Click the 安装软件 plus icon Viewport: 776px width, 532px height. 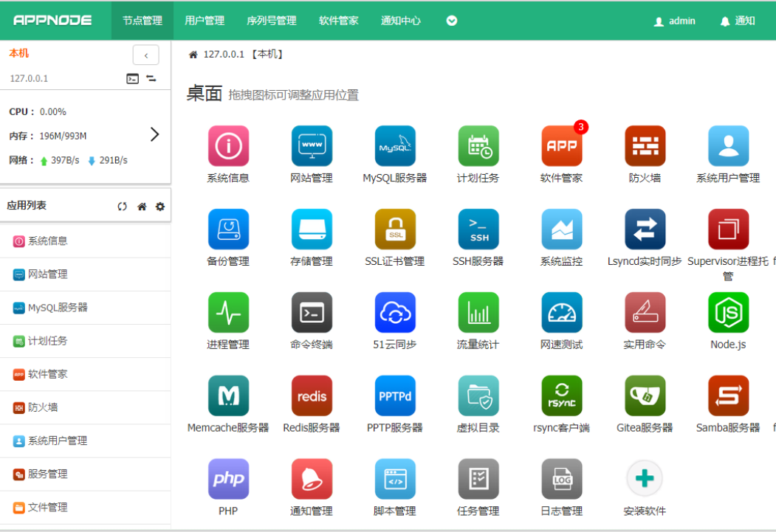tap(645, 479)
